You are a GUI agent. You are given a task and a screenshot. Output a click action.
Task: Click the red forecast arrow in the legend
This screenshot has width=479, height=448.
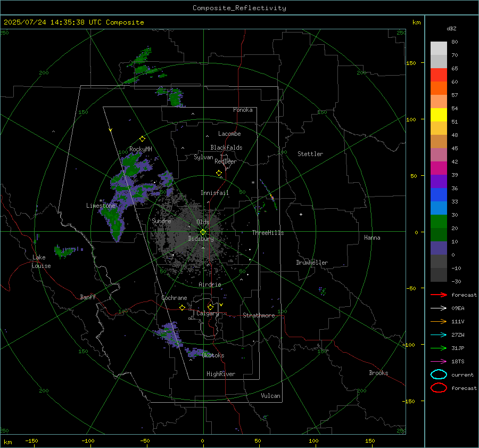pyautogui.click(x=439, y=295)
